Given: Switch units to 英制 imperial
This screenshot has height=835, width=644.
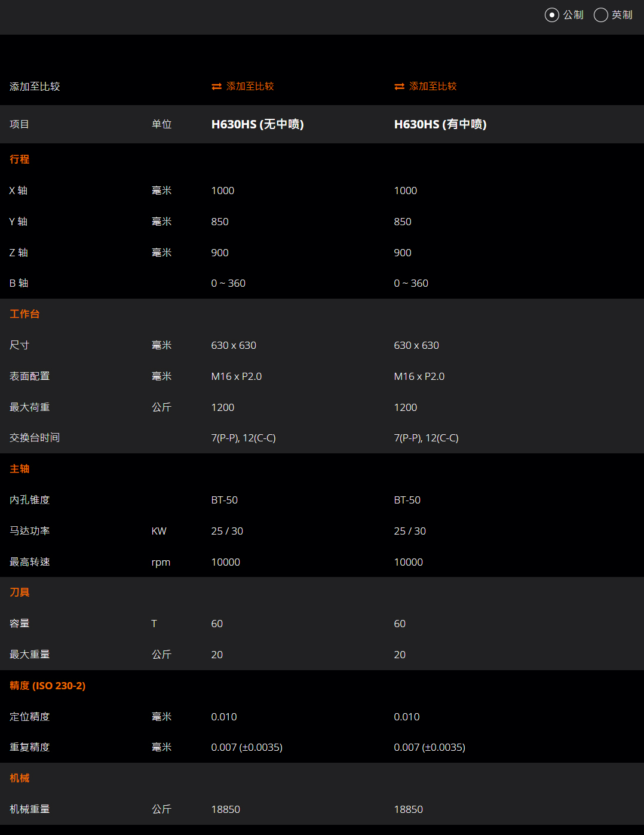Looking at the screenshot, I should click(601, 15).
